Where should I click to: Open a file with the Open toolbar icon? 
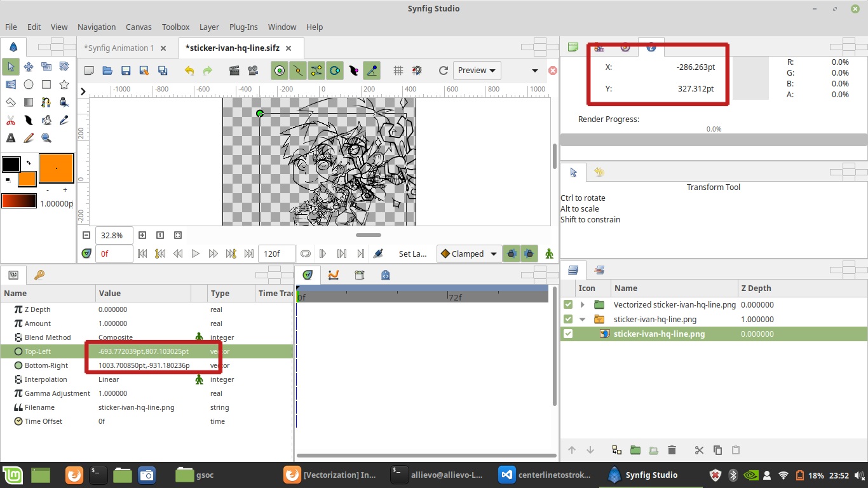(107, 71)
